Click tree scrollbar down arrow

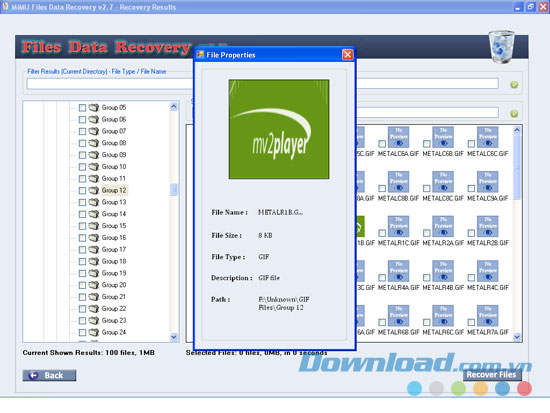click(174, 337)
